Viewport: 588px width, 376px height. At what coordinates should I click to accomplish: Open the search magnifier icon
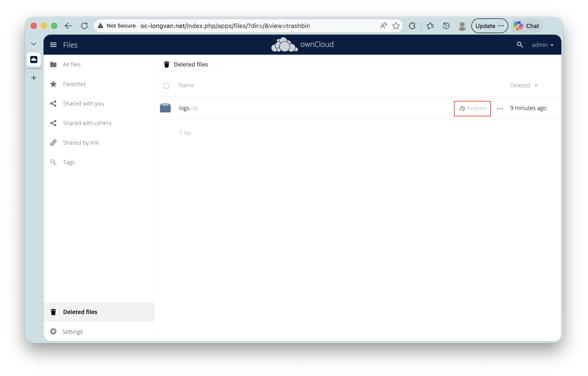pyautogui.click(x=520, y=45)
